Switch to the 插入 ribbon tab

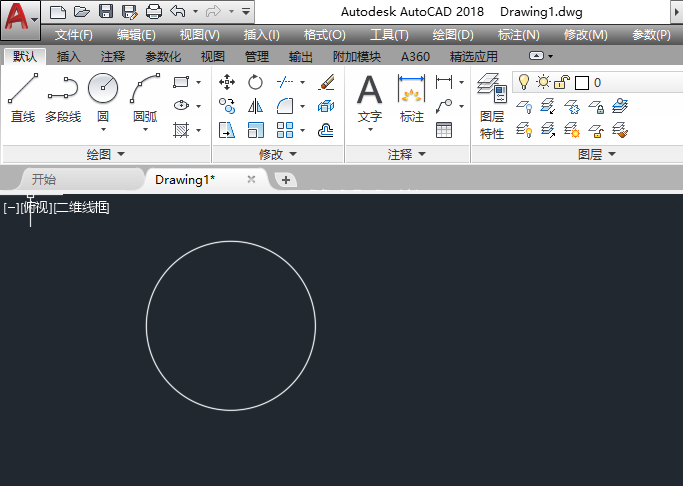tap(69, 57)
